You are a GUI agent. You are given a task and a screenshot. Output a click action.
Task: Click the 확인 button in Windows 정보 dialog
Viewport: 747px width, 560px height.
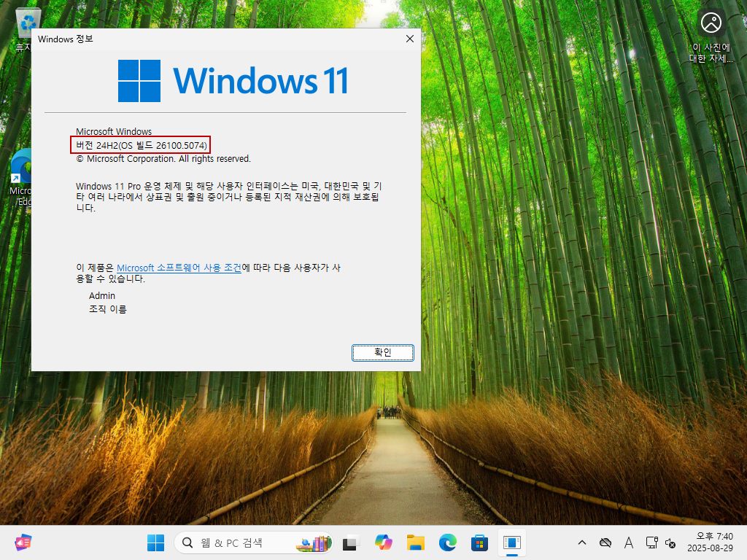[382, 352]
